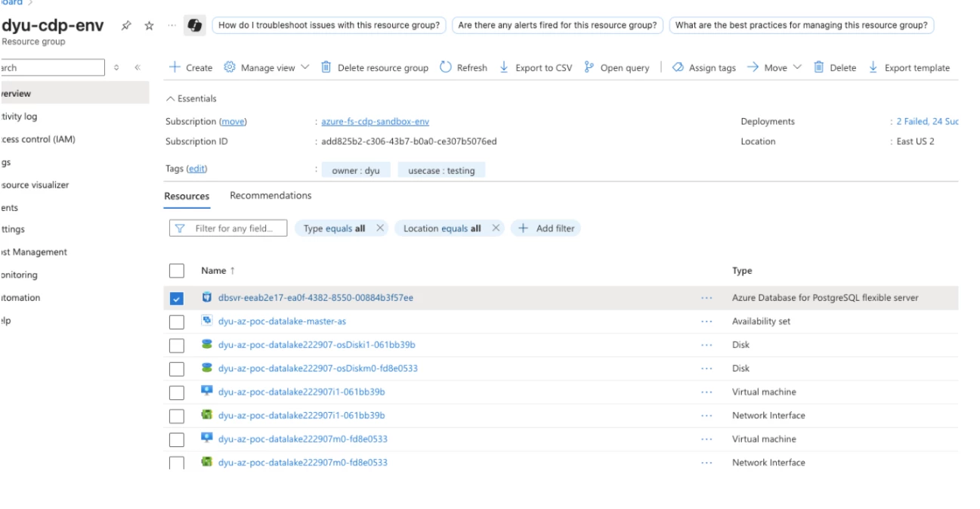Switch to the Recommendations tab

[x=271, y=195]
